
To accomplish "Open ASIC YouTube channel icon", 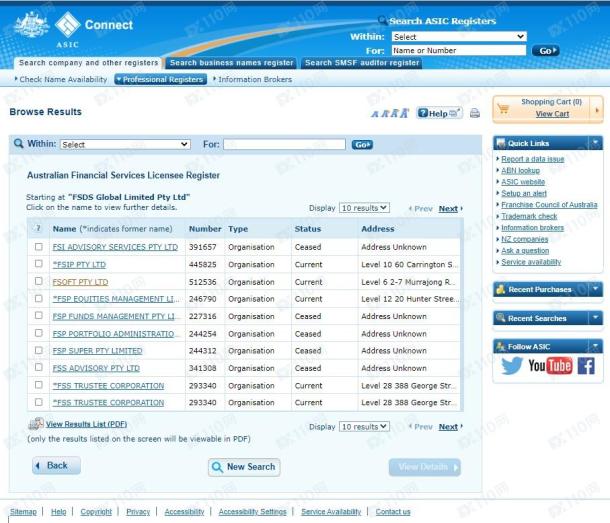I will pyautogui.click(x=550, y=366).
